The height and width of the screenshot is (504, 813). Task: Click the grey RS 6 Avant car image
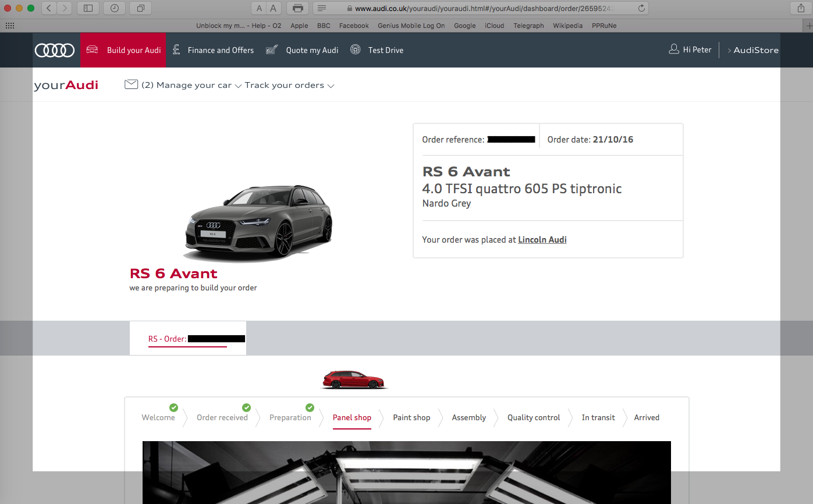(259, 221)
